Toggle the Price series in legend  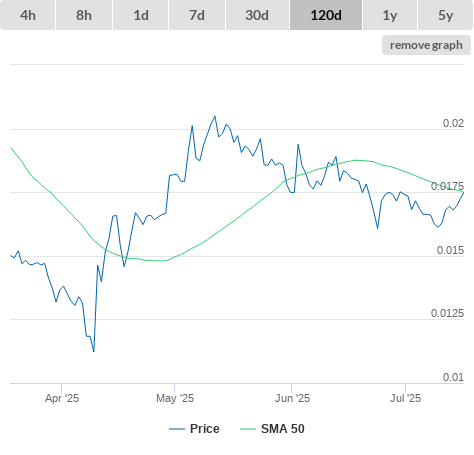pyautogui.click(x=205, y=429)
